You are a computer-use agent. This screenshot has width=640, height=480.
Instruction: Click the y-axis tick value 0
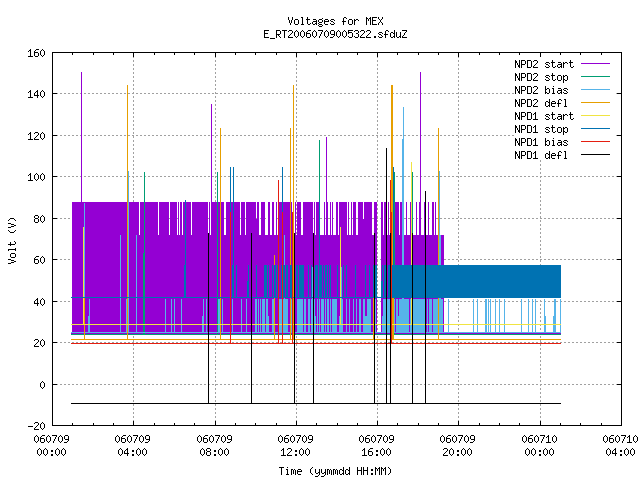(x=42, y=385)
